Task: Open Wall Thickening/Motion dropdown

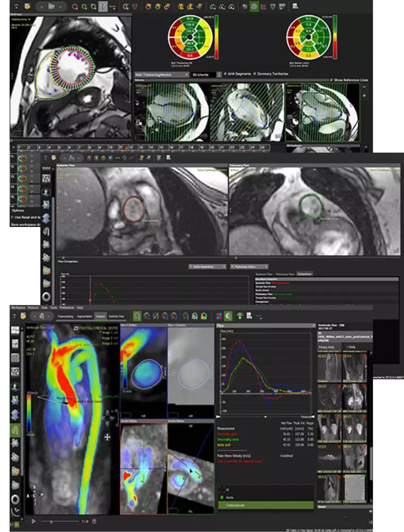Action: click(162, 74)
